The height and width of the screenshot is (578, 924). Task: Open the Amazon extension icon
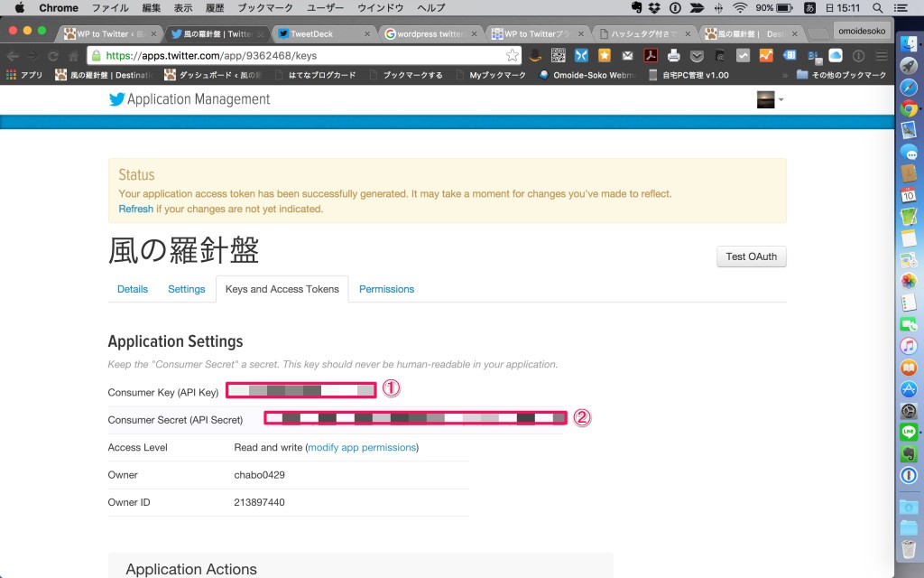point(535,55)
